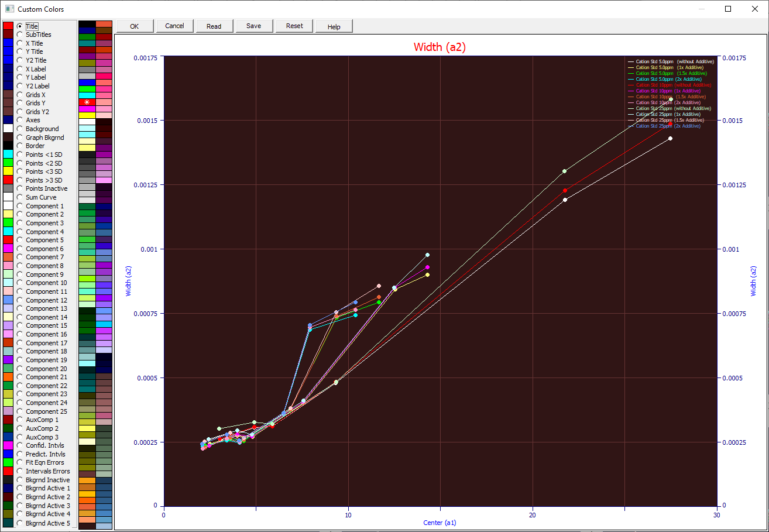Click the color swatch beside Points <3 SD
The width and height of the screenshot is (769, 532).
8,171
